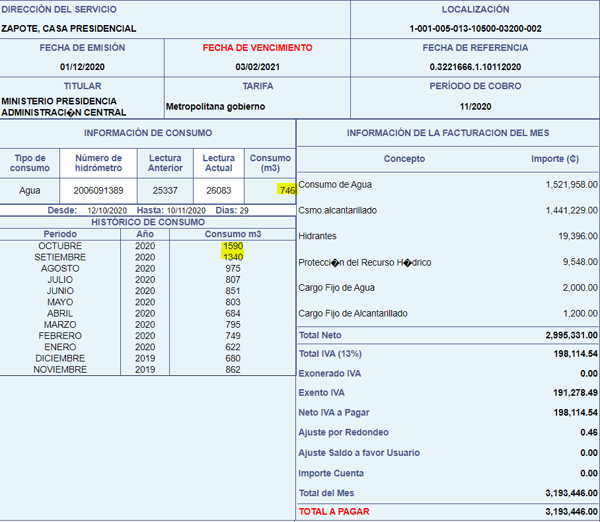The height and width of the screenshot is (522, 600).
Task: Click the NOVIEMBRE 2019 history row
Action: (148, 370)
